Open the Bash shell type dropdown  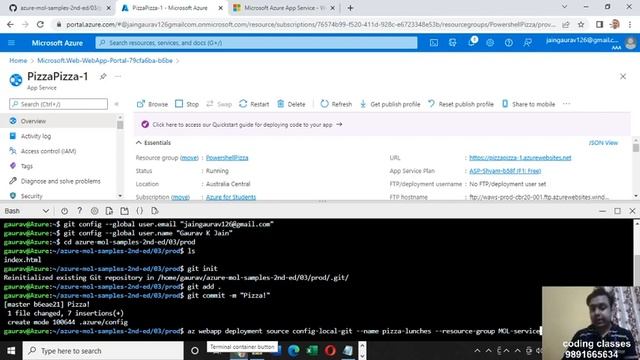point(27,211)
